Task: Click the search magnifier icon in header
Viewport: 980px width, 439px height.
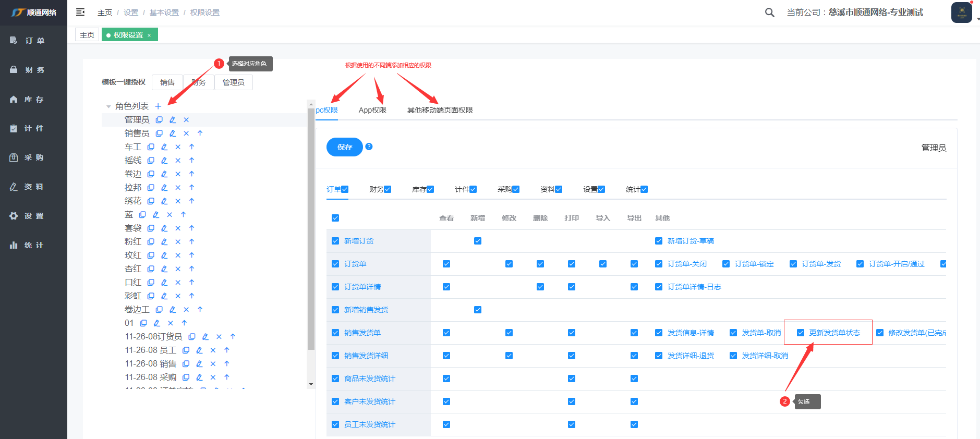Action: click(x=769, y=13)
